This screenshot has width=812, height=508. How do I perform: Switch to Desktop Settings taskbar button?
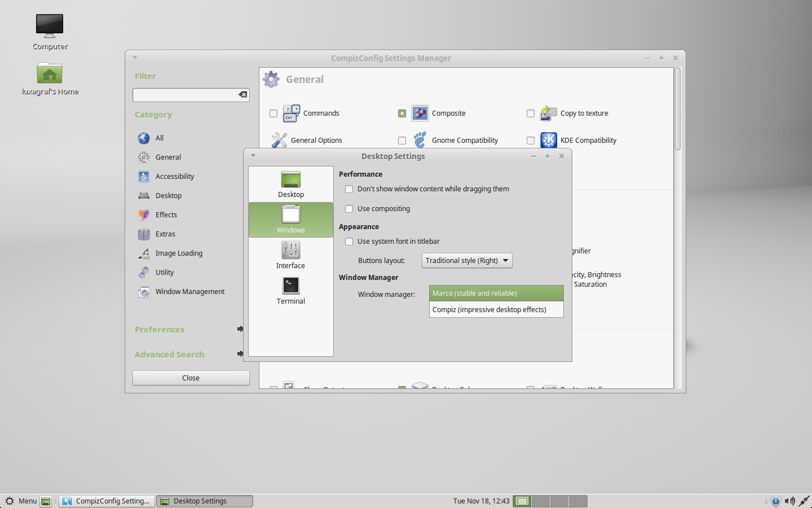pos(205,501)
